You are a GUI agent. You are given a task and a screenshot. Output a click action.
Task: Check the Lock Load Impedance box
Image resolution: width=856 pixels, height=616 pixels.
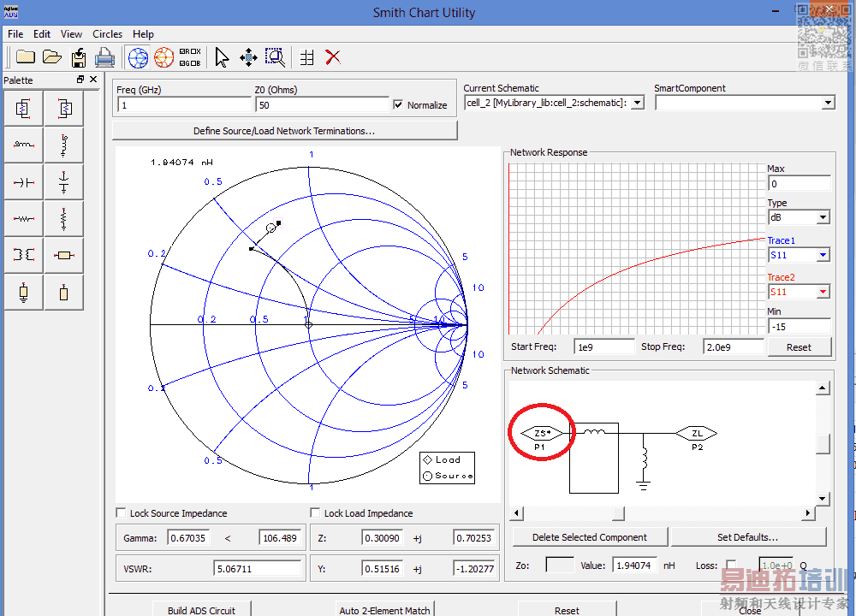[316, 513]
